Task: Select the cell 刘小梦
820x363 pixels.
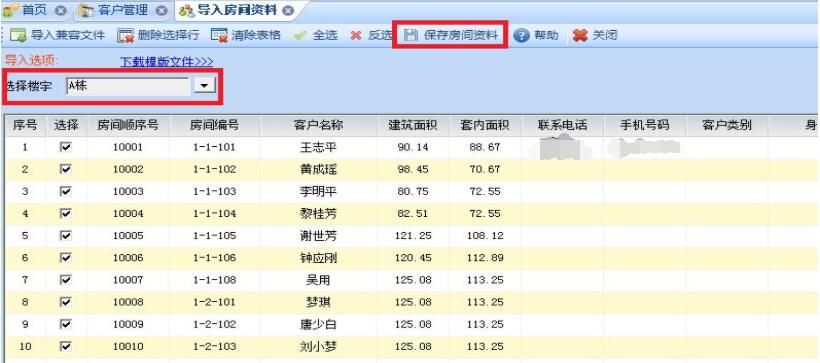Action: (x=318, y=346)
